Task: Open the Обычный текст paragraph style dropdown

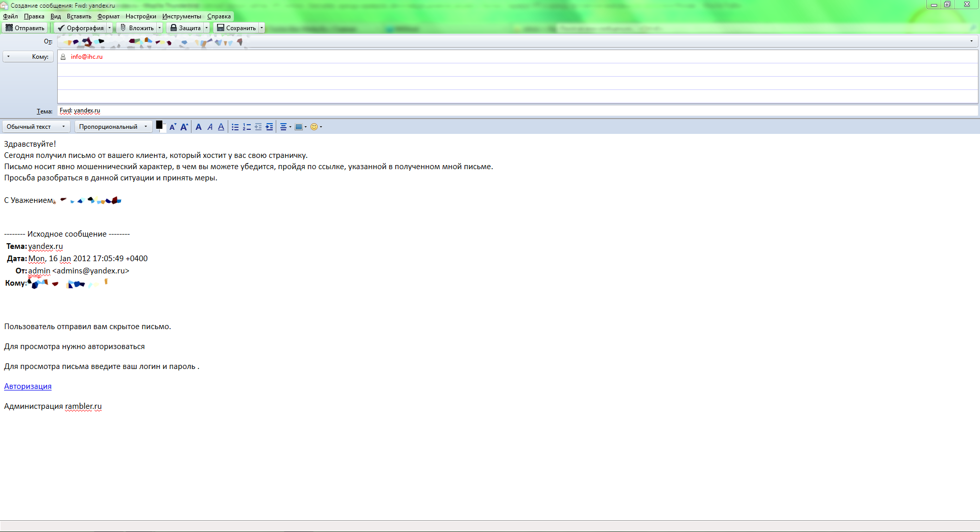Action: pyautogui.click(x=36, y=127)
